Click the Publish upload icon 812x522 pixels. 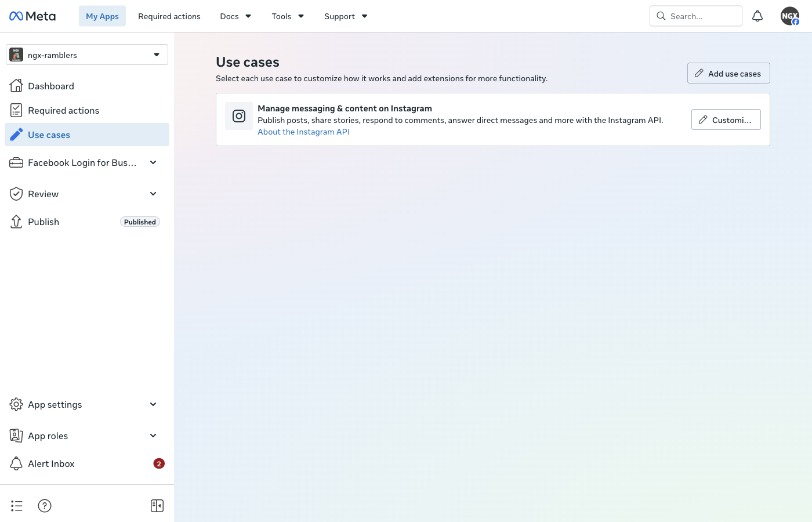[x=16, y=222]
